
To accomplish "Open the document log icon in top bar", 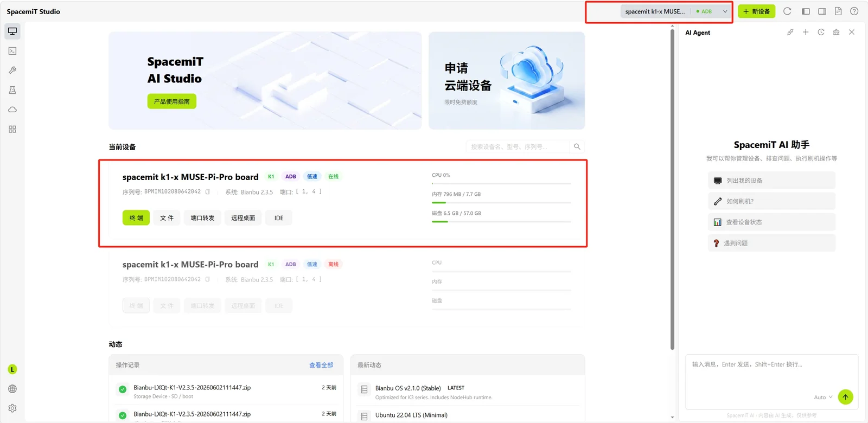I will (x=838, y=11).
